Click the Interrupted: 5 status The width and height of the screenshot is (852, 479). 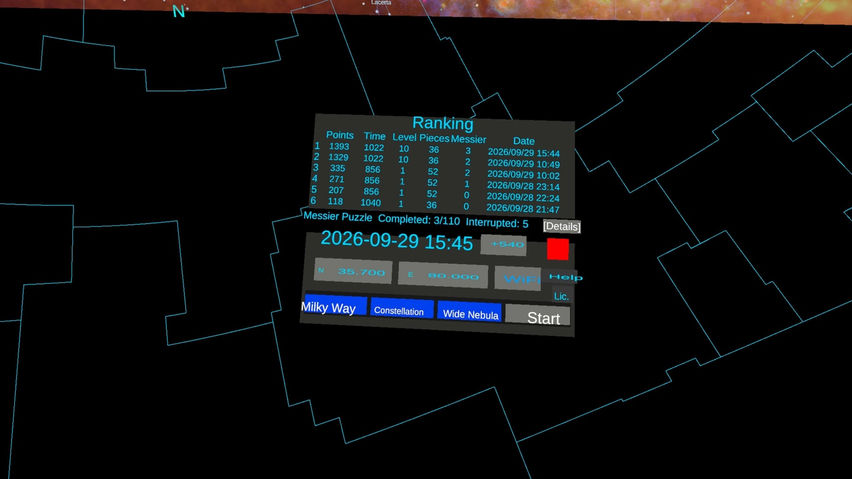(497, 223)
